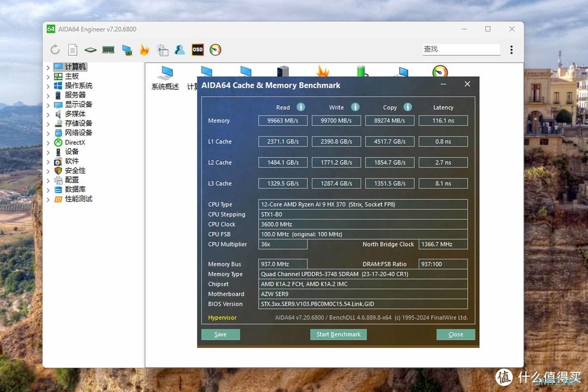Select 显示设备 in the tree

[78, 105]
